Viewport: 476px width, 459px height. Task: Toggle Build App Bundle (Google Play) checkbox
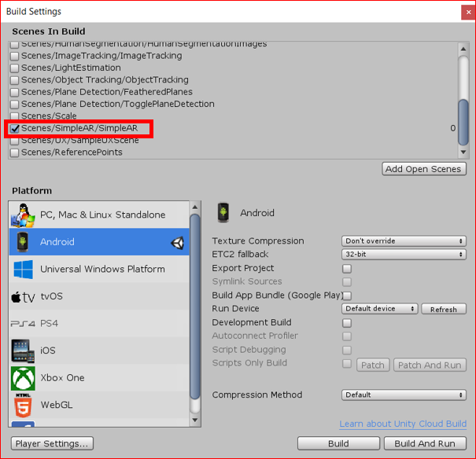(347, 296)
